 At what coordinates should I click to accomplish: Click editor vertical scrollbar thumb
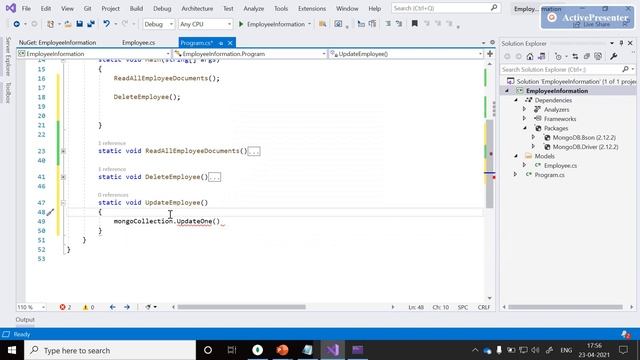[x=489, y=163]
